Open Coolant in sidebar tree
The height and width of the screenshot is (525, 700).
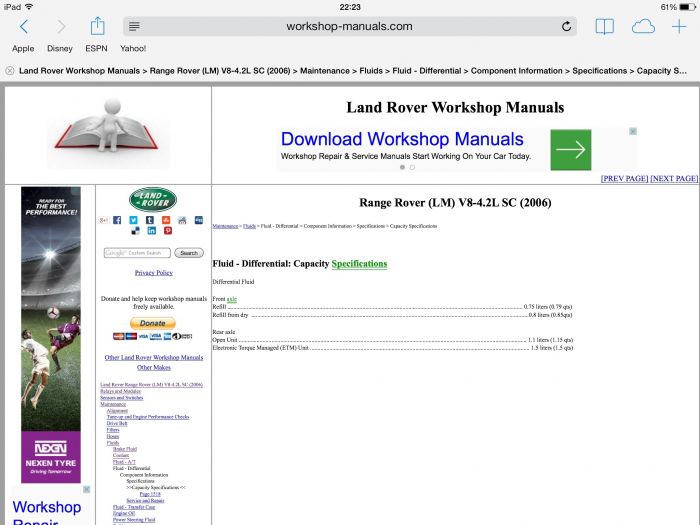click(121, 455)
